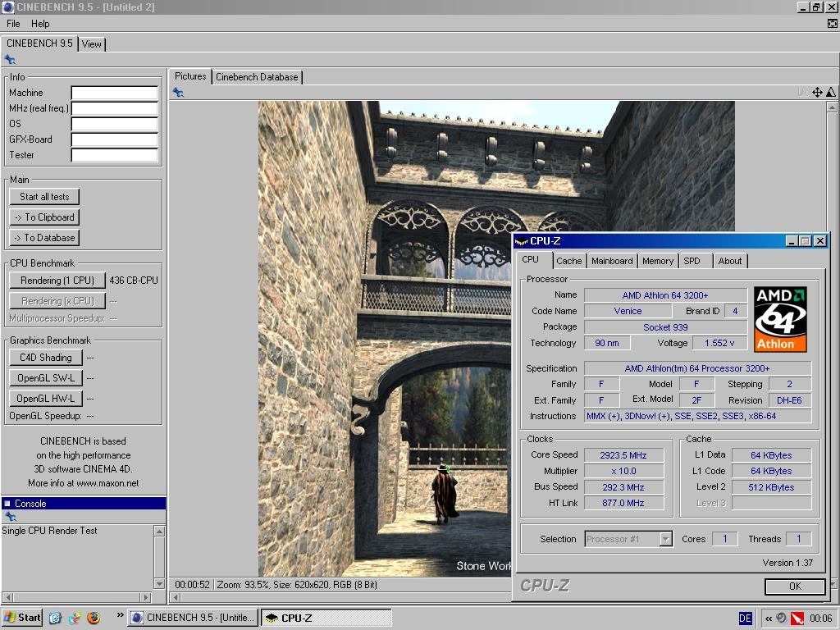Switch to CPU-Z SPD tab
Image resolution: width=840 pixels, height=630 pixels.
(x=692, y=261)
